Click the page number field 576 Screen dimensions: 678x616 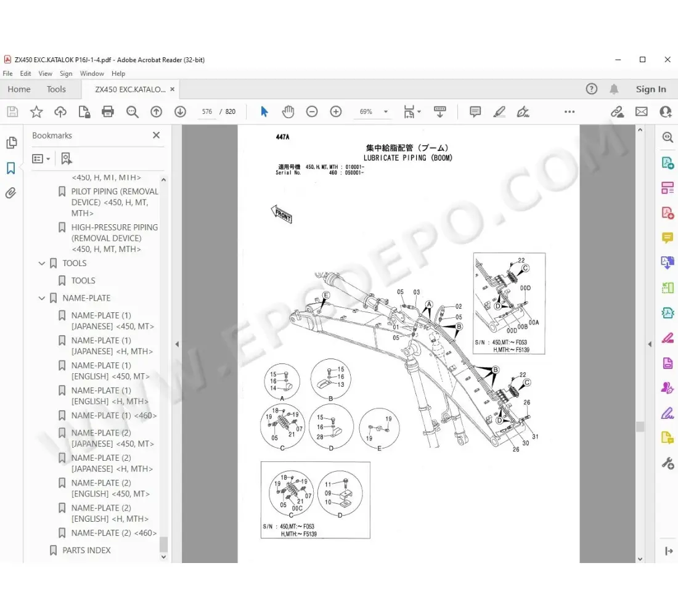tap(207, 112)
